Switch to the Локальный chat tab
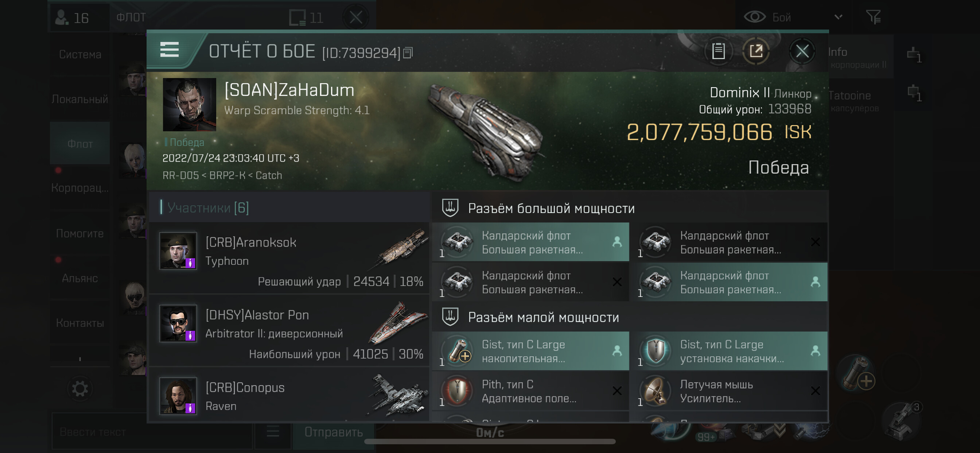980x453 pixels. click(80, 99)
